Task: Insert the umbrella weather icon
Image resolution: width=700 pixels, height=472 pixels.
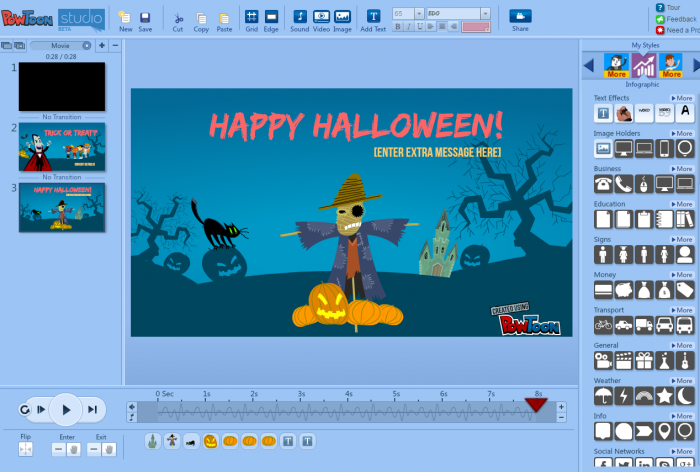Action: [x=603, y=396]
